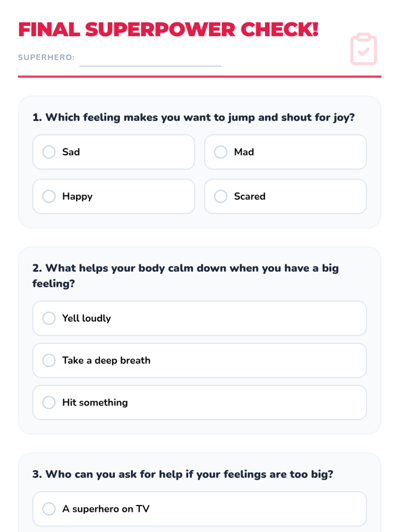Pick the Hit something option
Viewport: 399px width, 532px height.
tap(49, 402)
